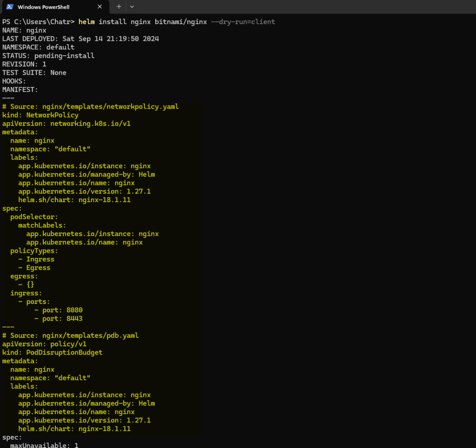Click the '- Egress' list entry
The image size is (476, 448).
click(x=34, y=268)
